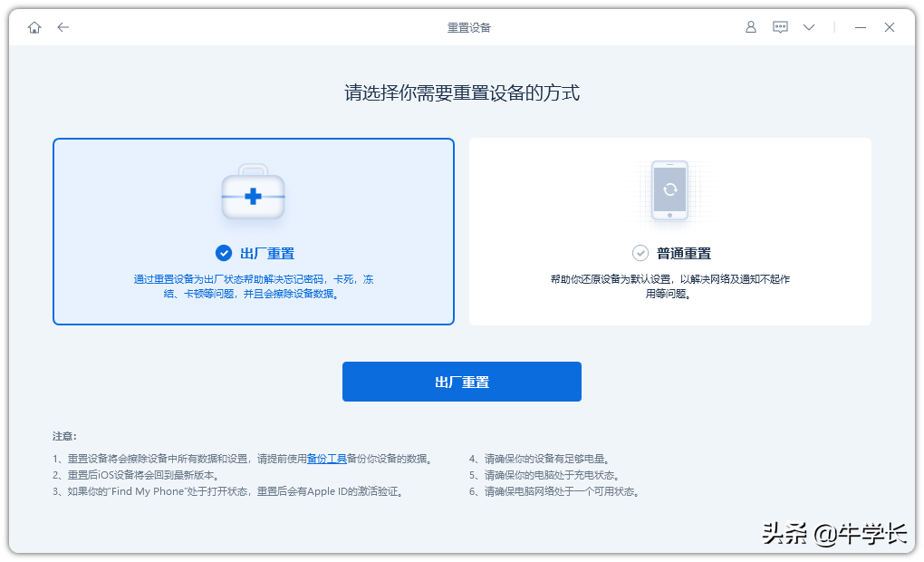Click the first-aid kit illustration on the factory reset card
924x562 pixels.
253,190
